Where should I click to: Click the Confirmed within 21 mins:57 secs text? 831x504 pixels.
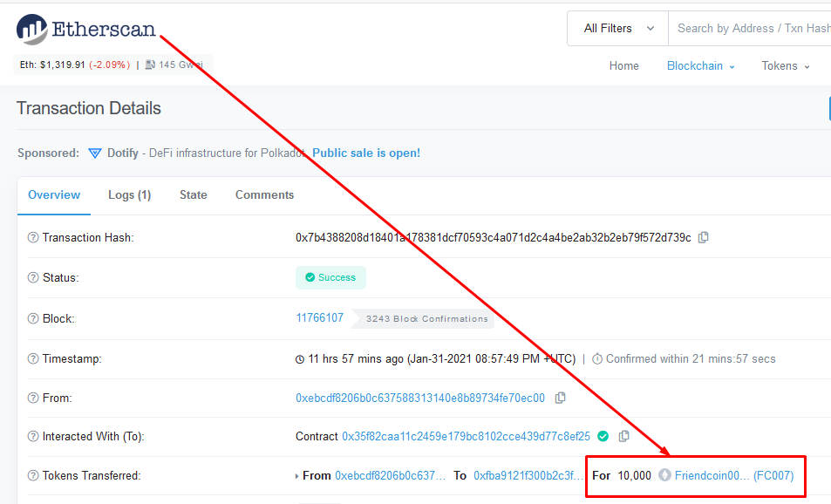click(x=691, y=358)
